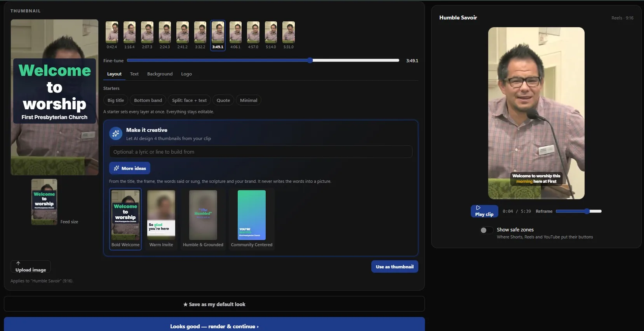Click the play triangle on Play clip
644x331 pixels.
pos(478,208)
